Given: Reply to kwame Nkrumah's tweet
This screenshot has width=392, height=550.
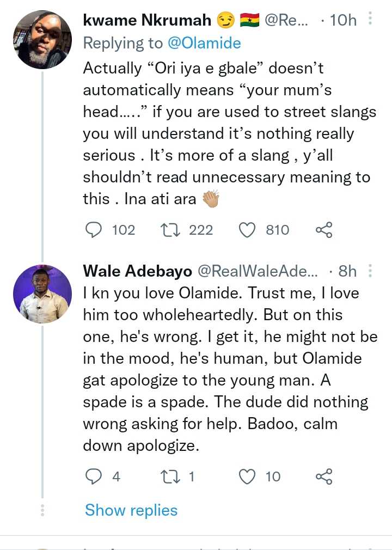Looking at the screenshot, I should 94,230.
